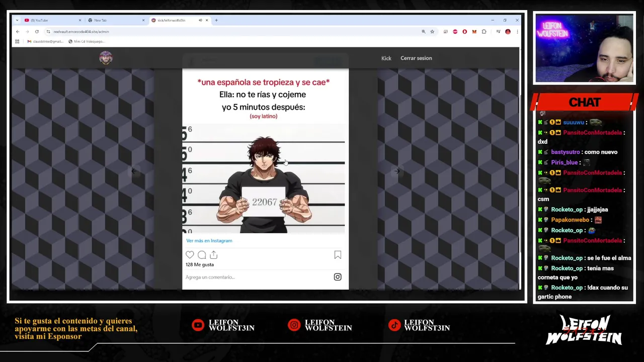Click the zoom magnifier icon in address bar

[x=424, y=32]
